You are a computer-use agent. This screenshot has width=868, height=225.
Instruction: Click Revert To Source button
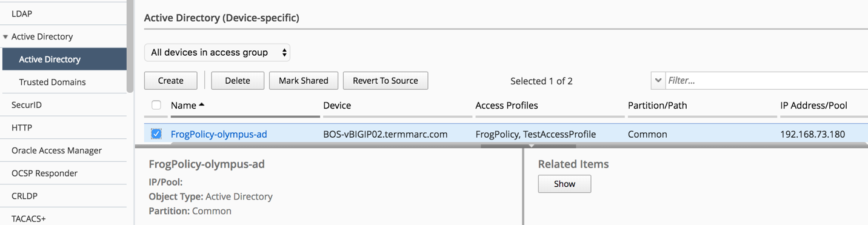pyautogui.click(x=386, y=81)
